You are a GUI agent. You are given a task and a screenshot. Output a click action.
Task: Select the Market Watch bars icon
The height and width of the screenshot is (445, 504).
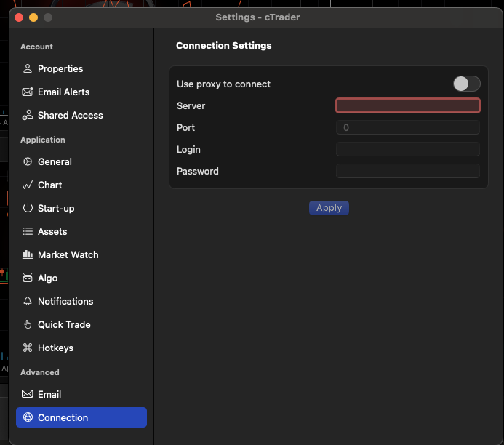click(28, 254)
